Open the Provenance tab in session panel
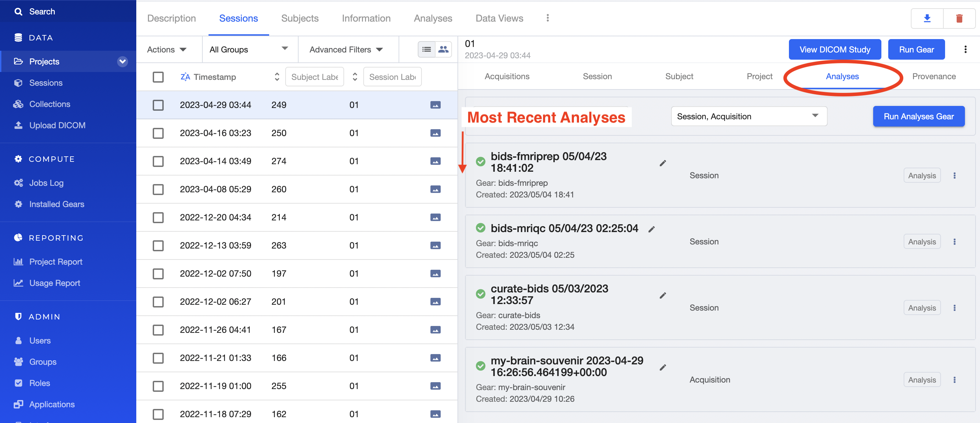 click(933, 76)
